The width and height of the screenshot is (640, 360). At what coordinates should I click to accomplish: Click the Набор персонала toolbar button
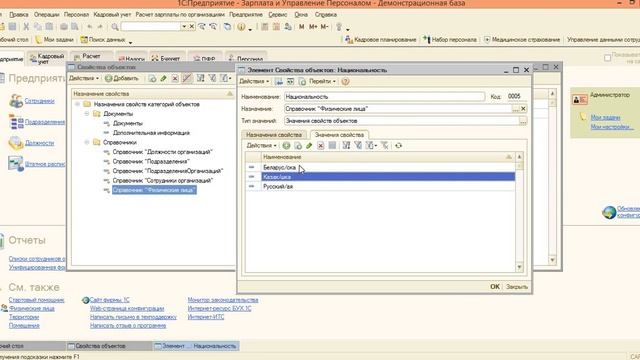coord(450,40)
